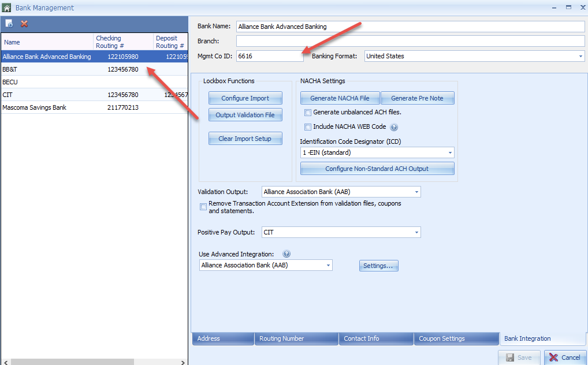Viewport: 588px width, 365px height.
Task: Click the add new bank icon
Action: point(9,24)
